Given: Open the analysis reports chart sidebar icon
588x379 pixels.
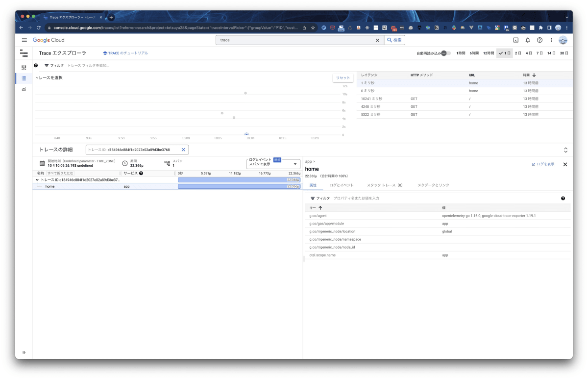Looking at the screenshot, I should point(24,89).
